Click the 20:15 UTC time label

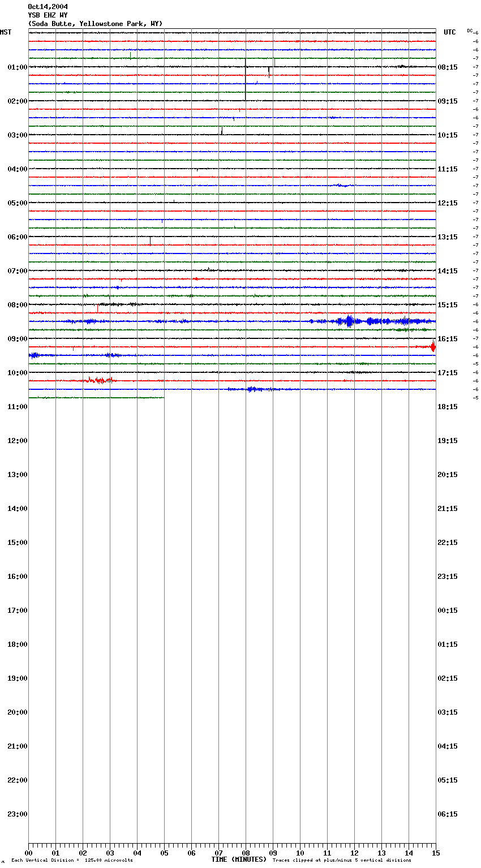tap(448, 475)
